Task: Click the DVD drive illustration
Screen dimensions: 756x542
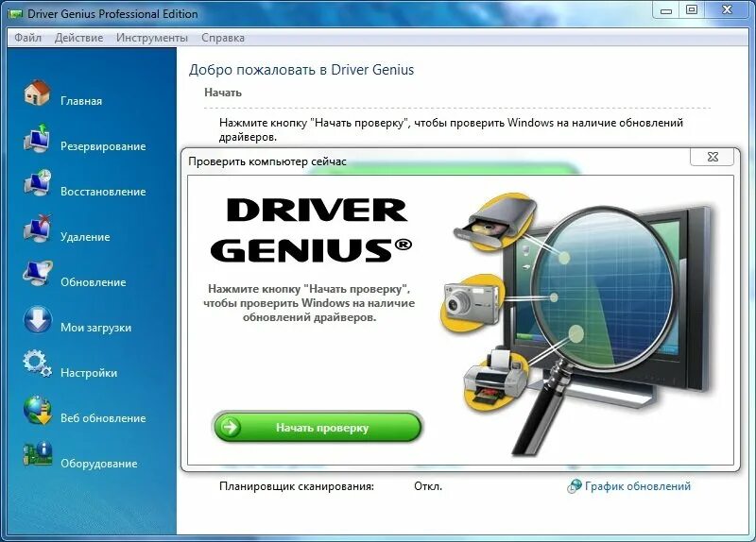Action: click(495, 221)
